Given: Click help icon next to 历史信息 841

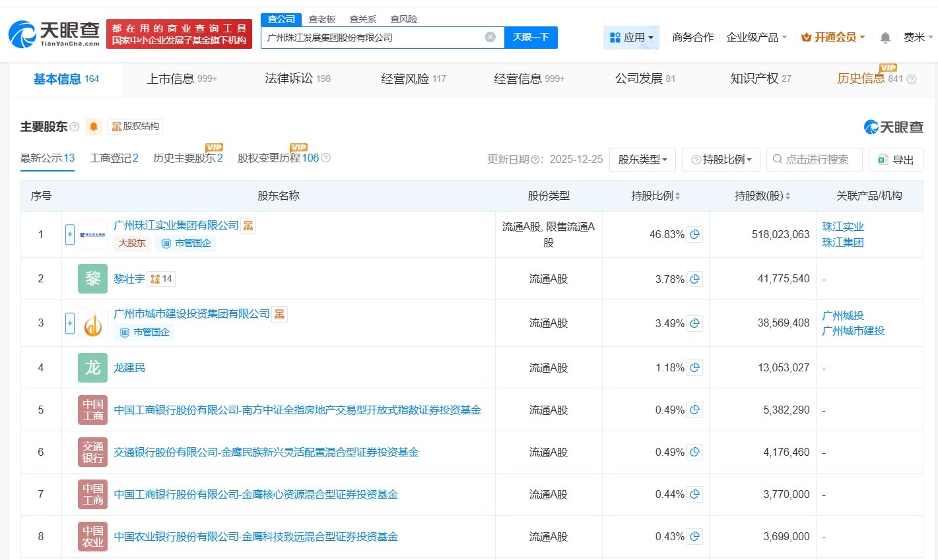Looking at the screenshot, I should 912,79.
